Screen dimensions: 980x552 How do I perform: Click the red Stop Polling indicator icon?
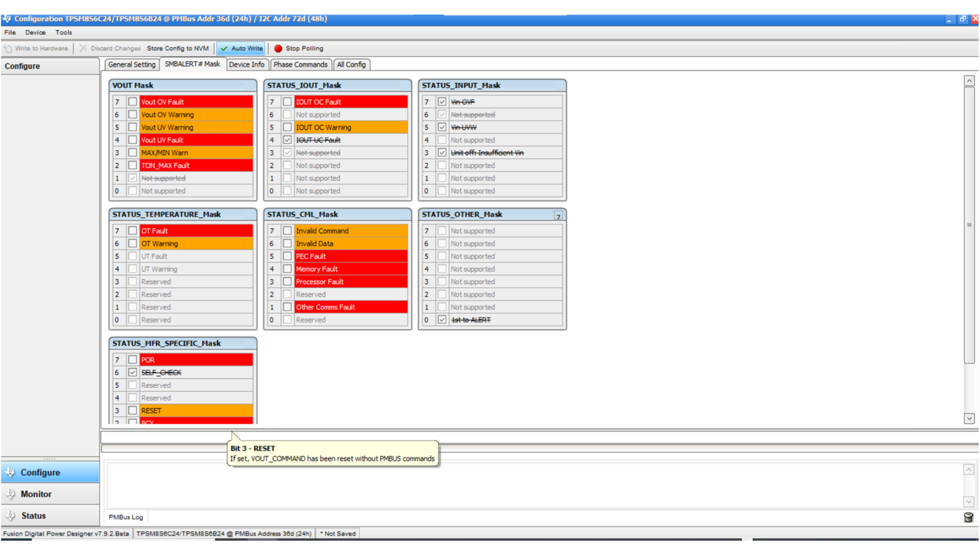click(x=279, y=48)
